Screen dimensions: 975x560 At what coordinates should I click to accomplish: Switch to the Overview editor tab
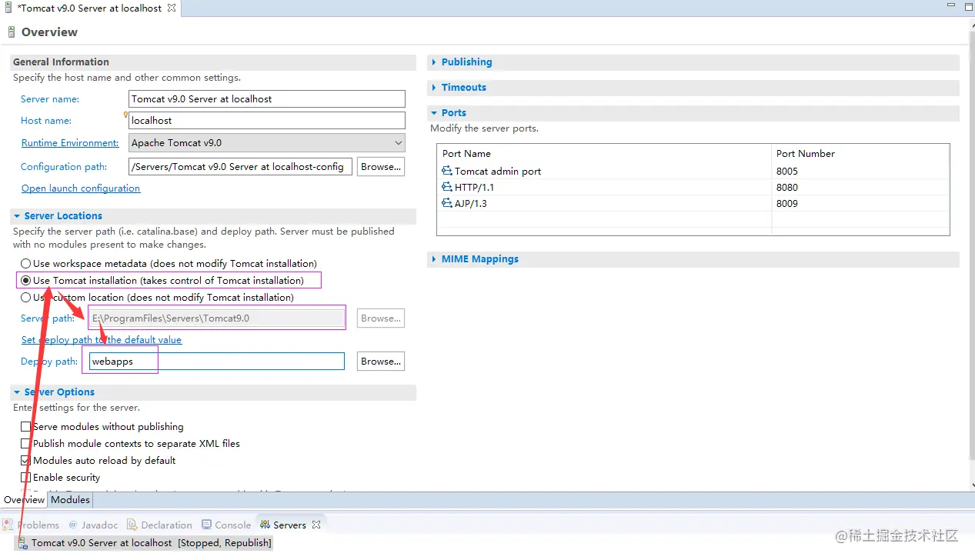tap(25, 500)
